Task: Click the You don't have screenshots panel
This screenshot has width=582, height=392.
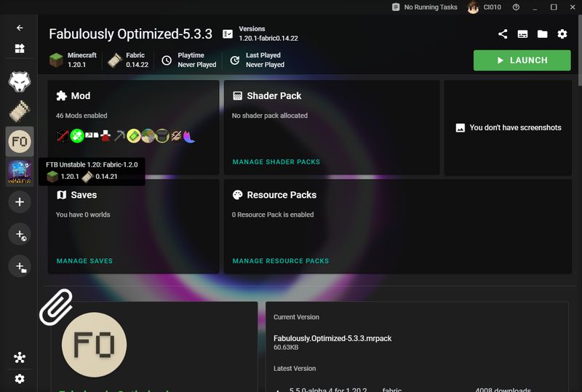Action: (508, 128)
